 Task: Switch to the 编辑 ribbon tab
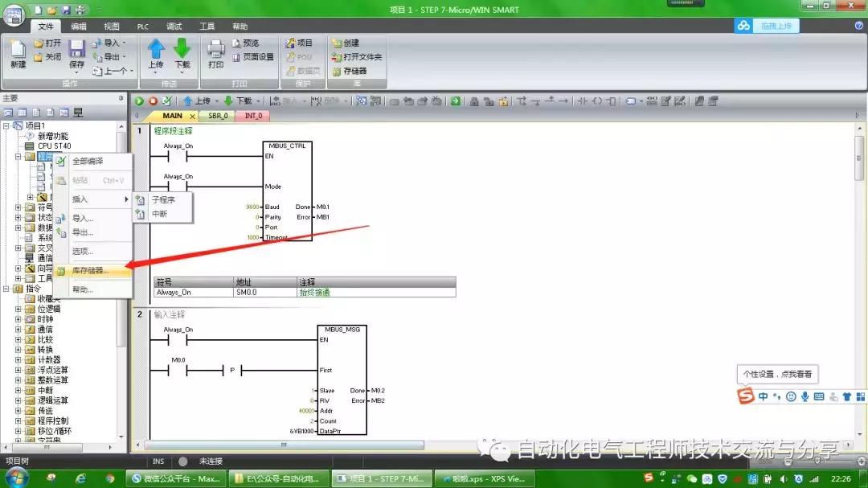coord(79,26)
